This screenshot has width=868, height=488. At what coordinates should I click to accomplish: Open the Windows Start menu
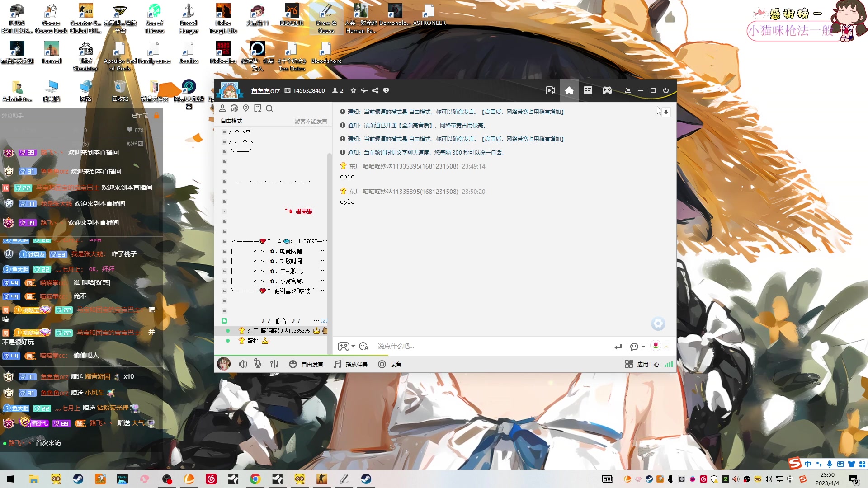click(x=11, y=479)
